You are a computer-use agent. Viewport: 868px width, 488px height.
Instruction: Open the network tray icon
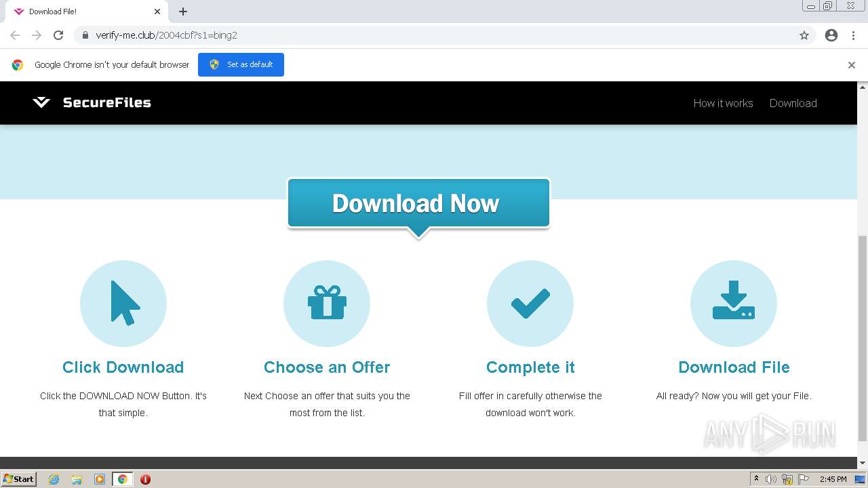click(787, 479)
